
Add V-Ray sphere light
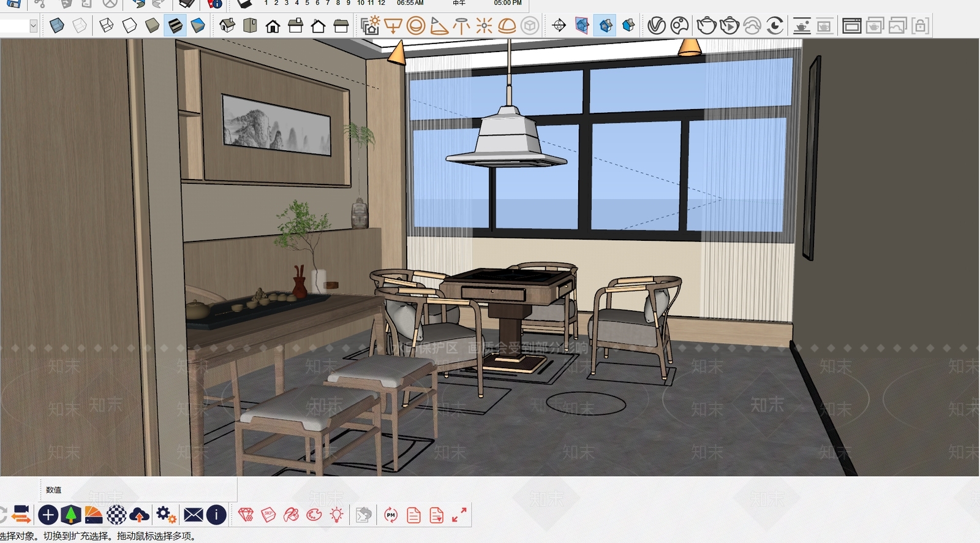pos(415,26)
